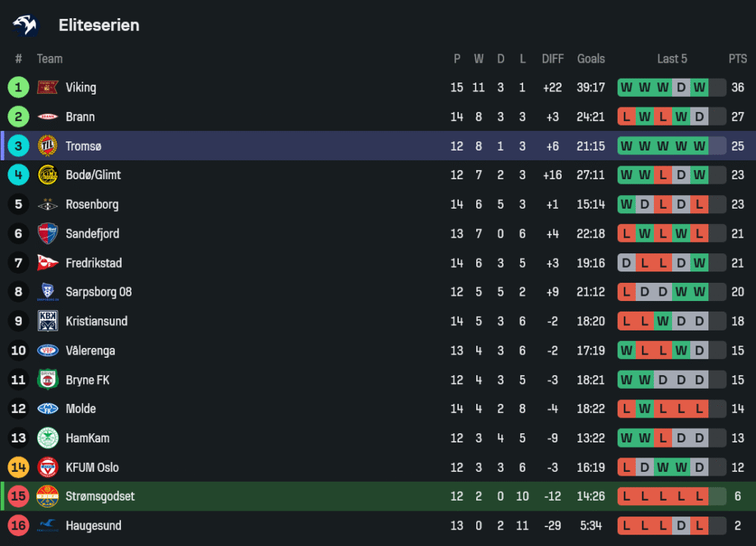Viewport: 756px width, 546px height.
Task: Click Viking's most recent win badge
Action: [x=699, y=88]
